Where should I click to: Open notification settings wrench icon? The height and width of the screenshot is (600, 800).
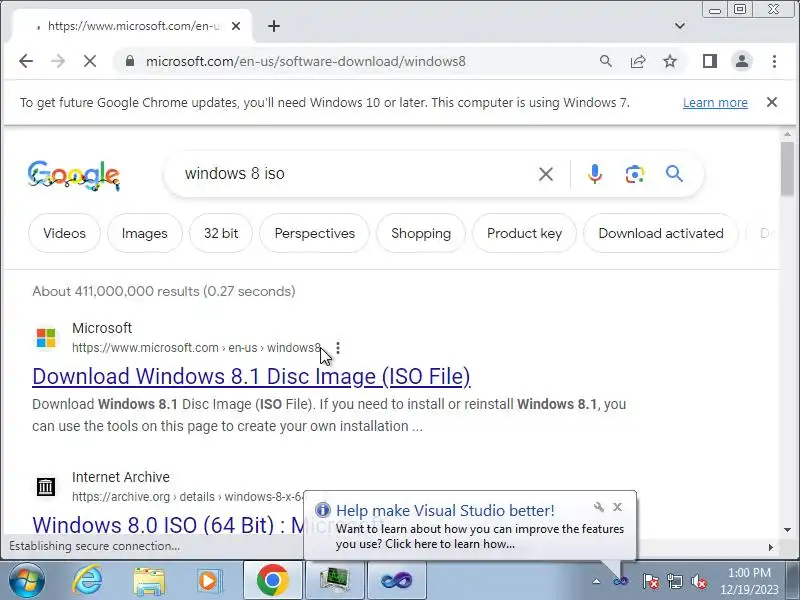(599, 507)
